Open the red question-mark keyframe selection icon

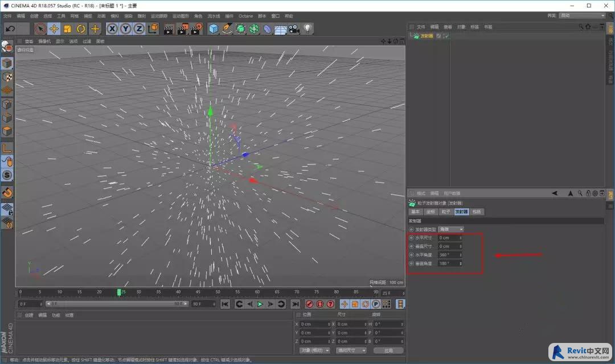pyautogui.click(x=330, y=304)
